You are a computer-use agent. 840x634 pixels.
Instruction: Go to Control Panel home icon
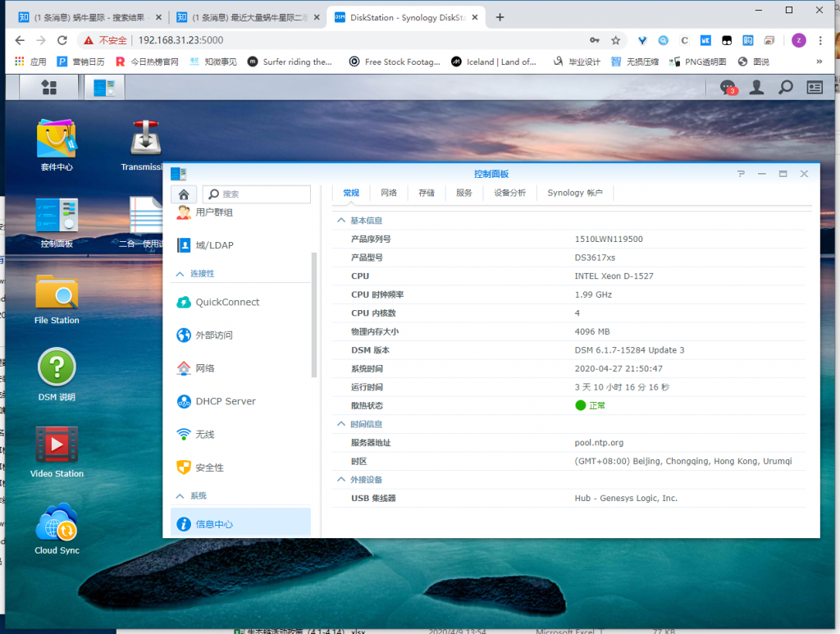click(x=184, y=194)
